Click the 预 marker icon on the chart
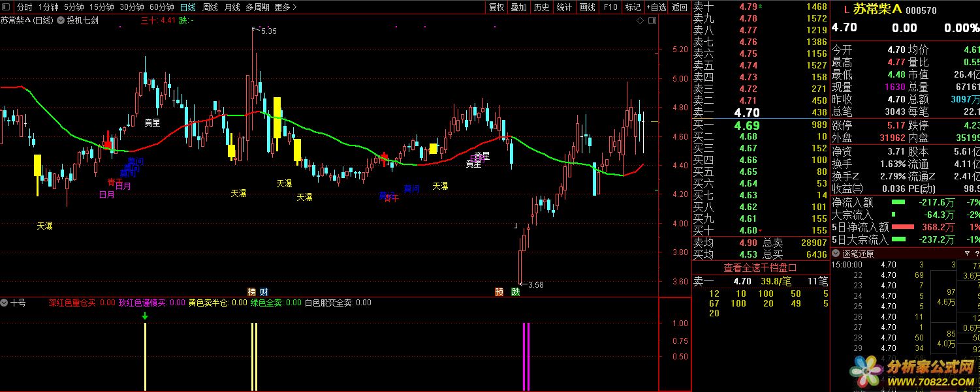This screenshot has height=392, width=980. (x=499, y=291)
